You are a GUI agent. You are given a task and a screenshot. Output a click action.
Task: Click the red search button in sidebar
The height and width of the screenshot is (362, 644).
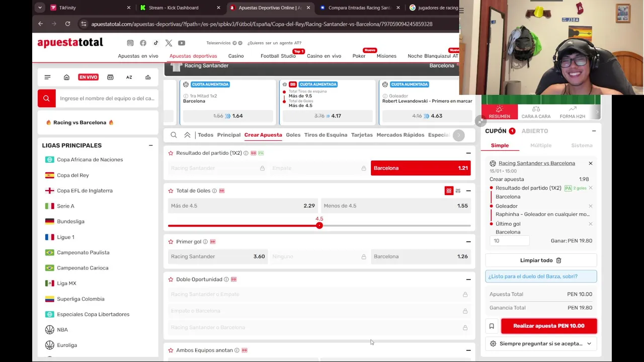[x=46, y=99]
